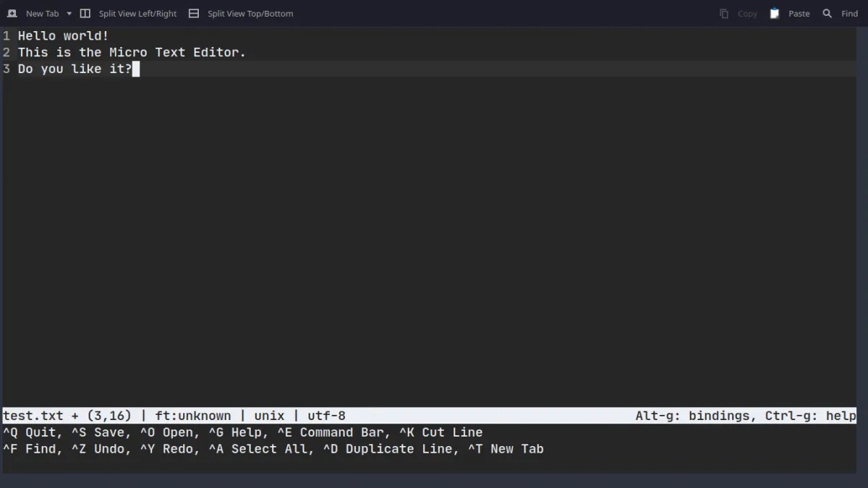Click line number 3 in the gutter
Viewport: 868px width, 488px height.
click(6, 69)
